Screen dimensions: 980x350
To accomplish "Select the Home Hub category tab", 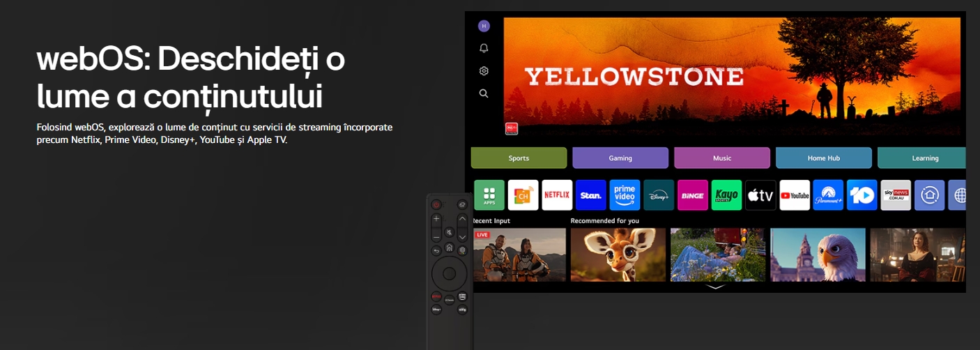I will click(824, 158).
